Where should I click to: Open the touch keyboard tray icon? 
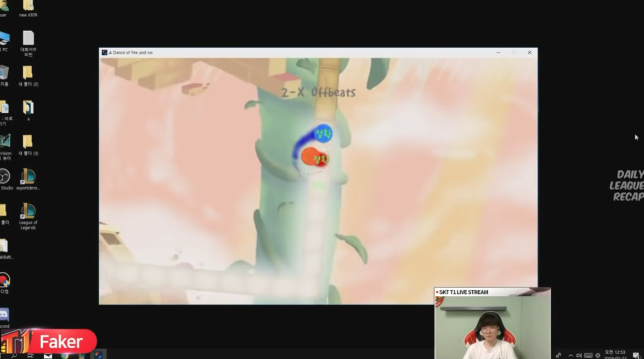click(588, 355)
